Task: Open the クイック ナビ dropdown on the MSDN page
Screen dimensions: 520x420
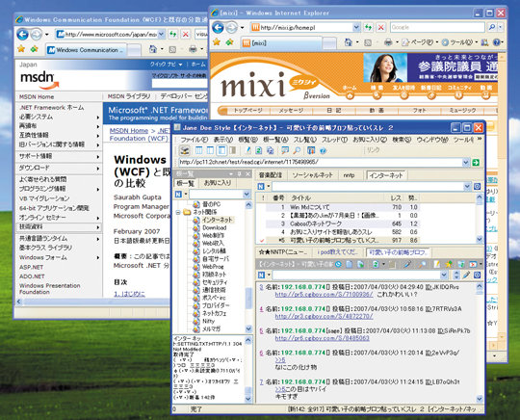Action: click(x=166, y=65)
